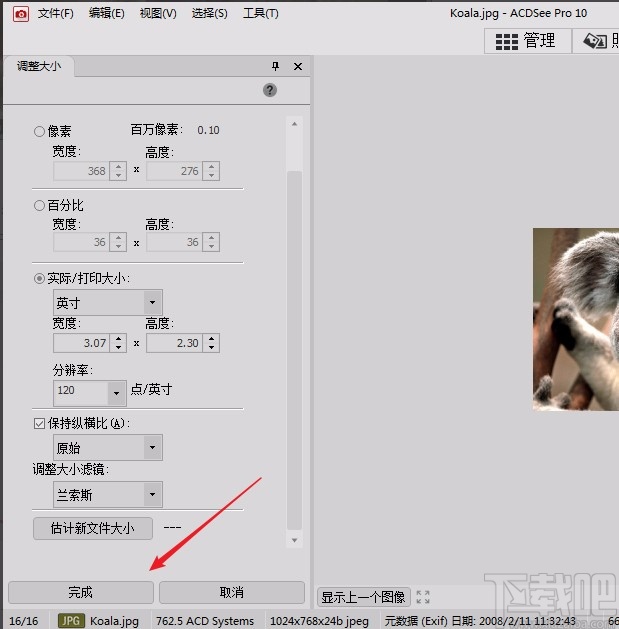Image resolution: width=619 pixels, height=629 pixels.
Task: Click the 点/英寸 unit label
Action: pos(151,389)
